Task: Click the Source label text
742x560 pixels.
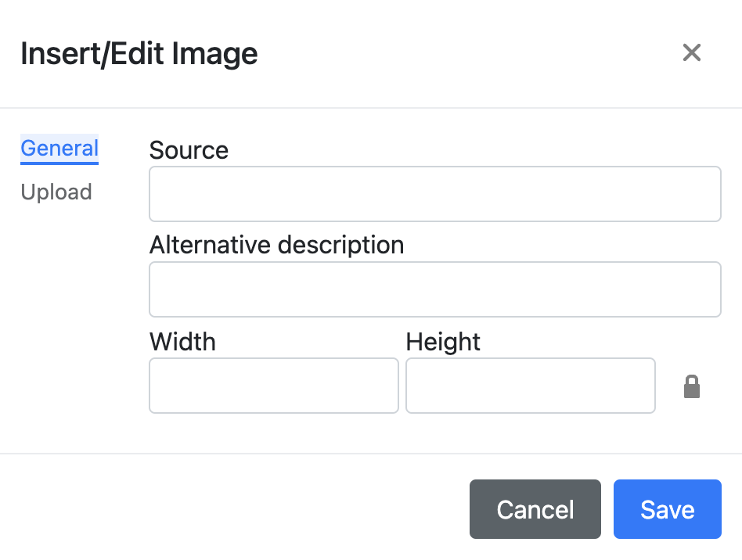Action: (189, 150)
